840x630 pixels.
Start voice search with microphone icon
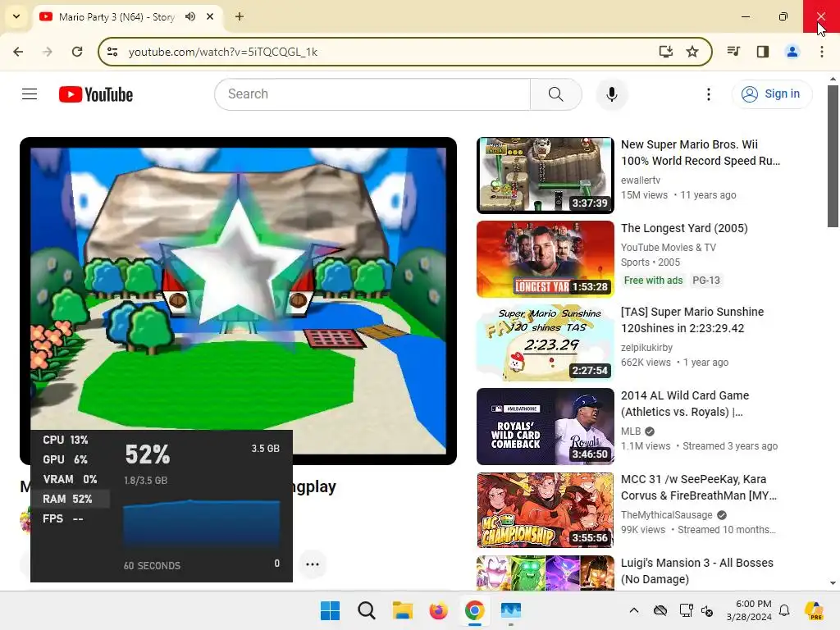(x=611, y=94)
